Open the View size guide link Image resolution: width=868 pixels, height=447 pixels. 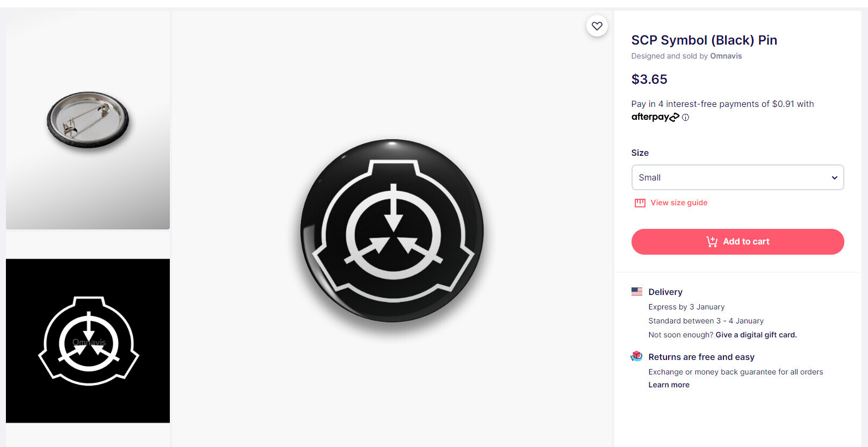[x=679, y=203]
